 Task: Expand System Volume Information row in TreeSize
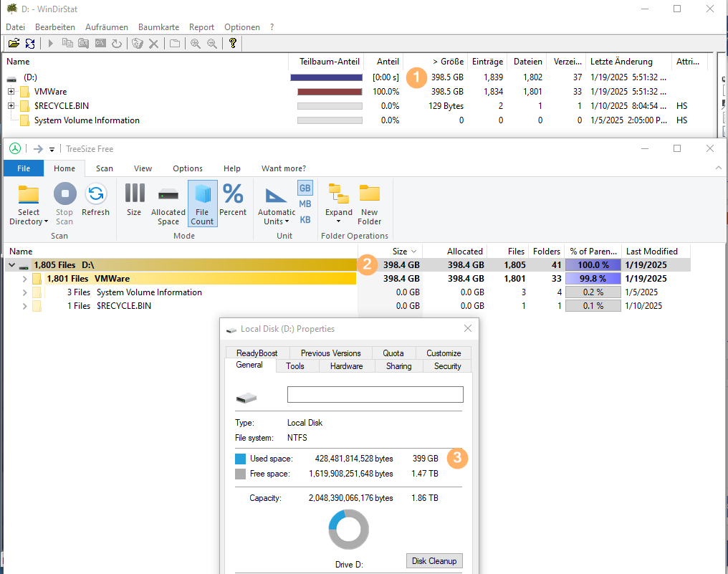(x=25, y=292)
